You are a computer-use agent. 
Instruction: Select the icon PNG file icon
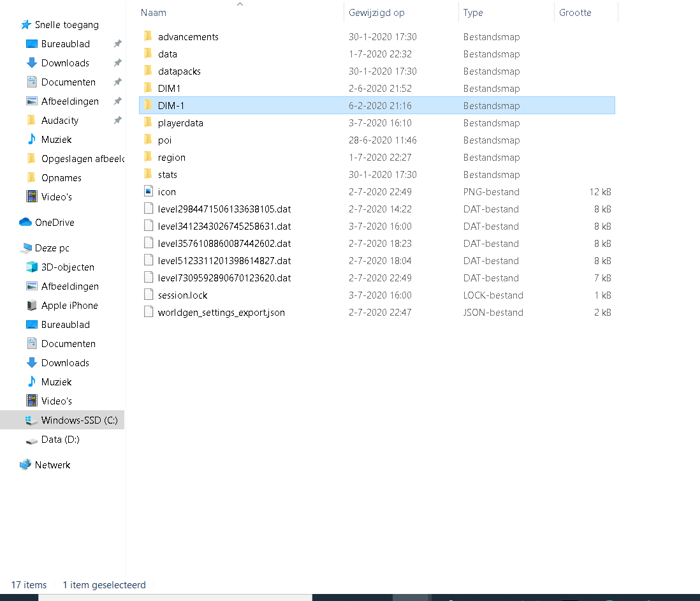(x=148, y=191)
